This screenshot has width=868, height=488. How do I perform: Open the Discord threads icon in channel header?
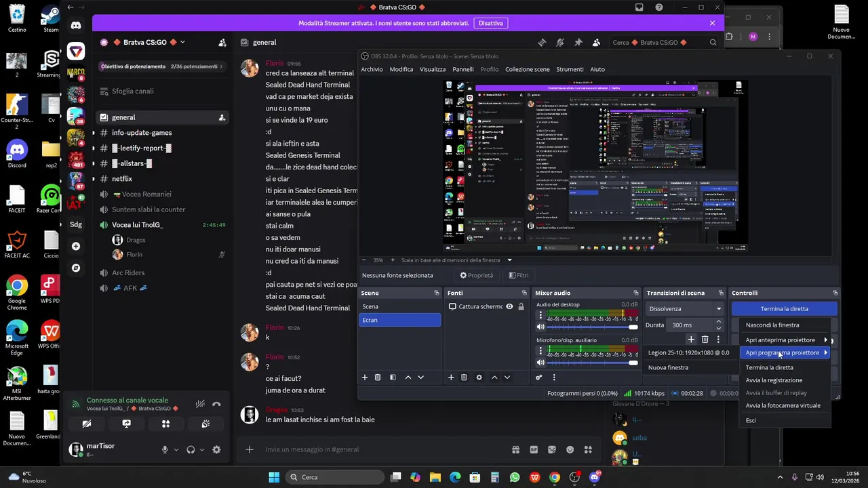[542, 42]
